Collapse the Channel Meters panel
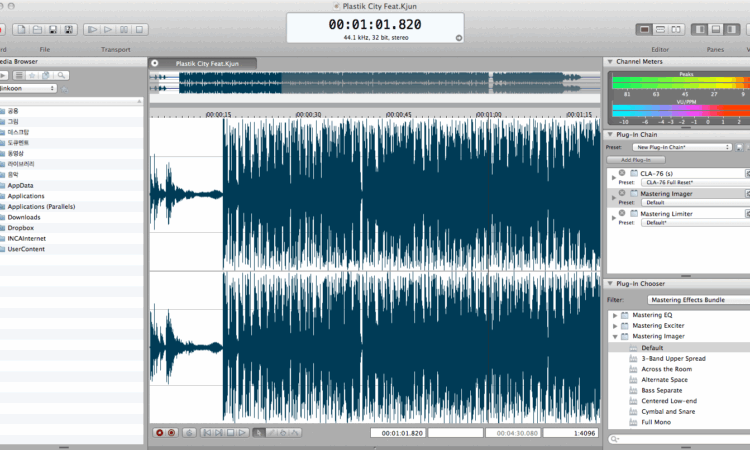Image resolution: width=750 pixels, height=450 pixels. (x=610, y=61)
